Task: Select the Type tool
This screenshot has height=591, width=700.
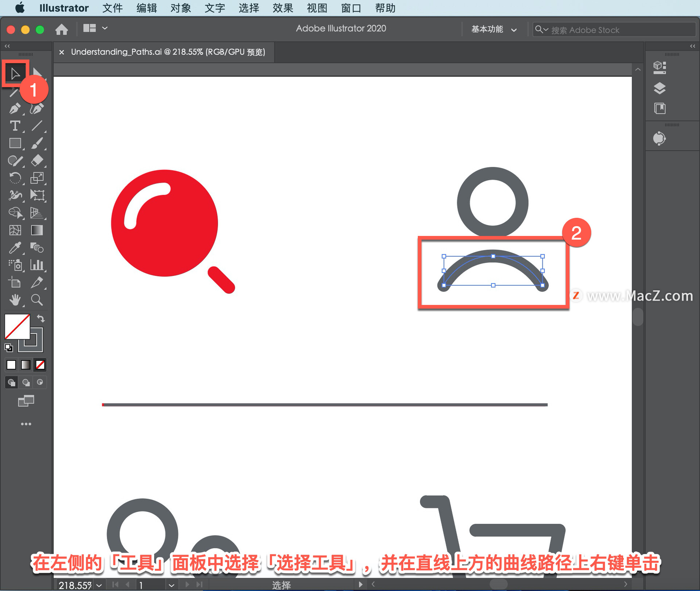Action: pyautogui.click(x=15, y=126)
